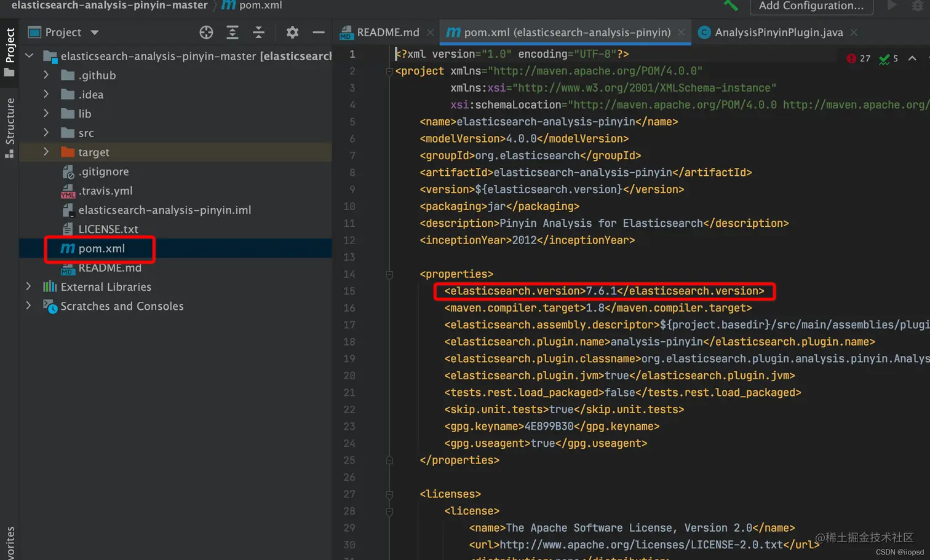This screenshot has height=560, width=930.
Task: Click the External Libraries icon
Action: (50, 286)
